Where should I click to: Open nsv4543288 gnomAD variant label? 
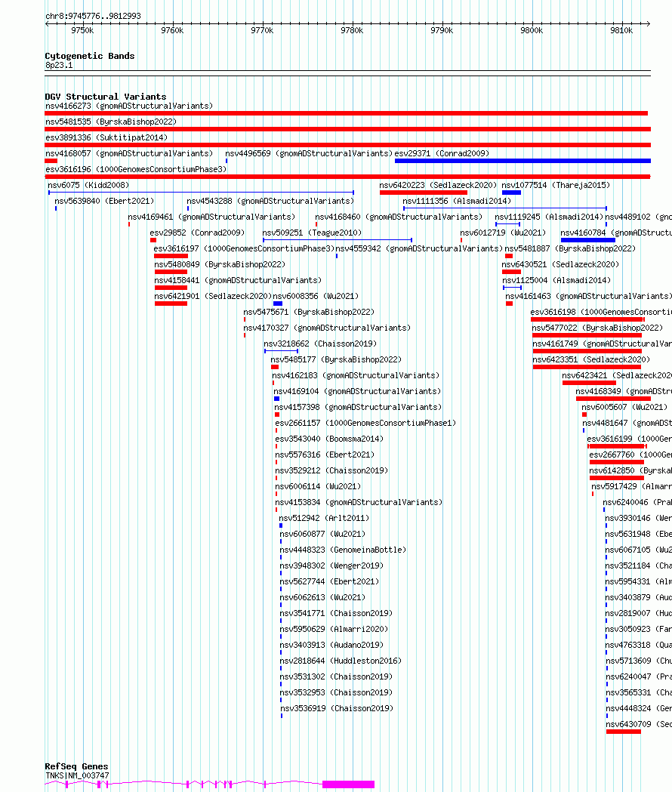tap(270, 201)
